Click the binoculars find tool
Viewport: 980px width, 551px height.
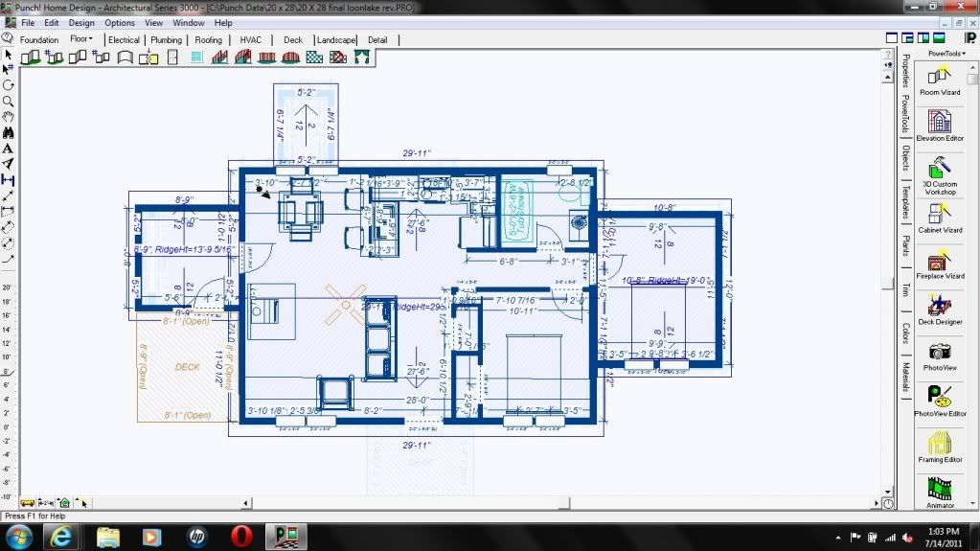[x=8, y=132]
